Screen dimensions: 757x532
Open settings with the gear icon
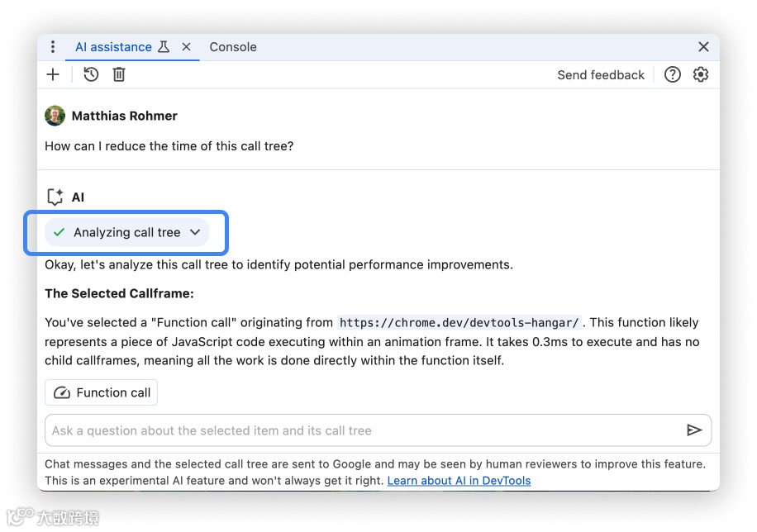click(x=701, y=74)
